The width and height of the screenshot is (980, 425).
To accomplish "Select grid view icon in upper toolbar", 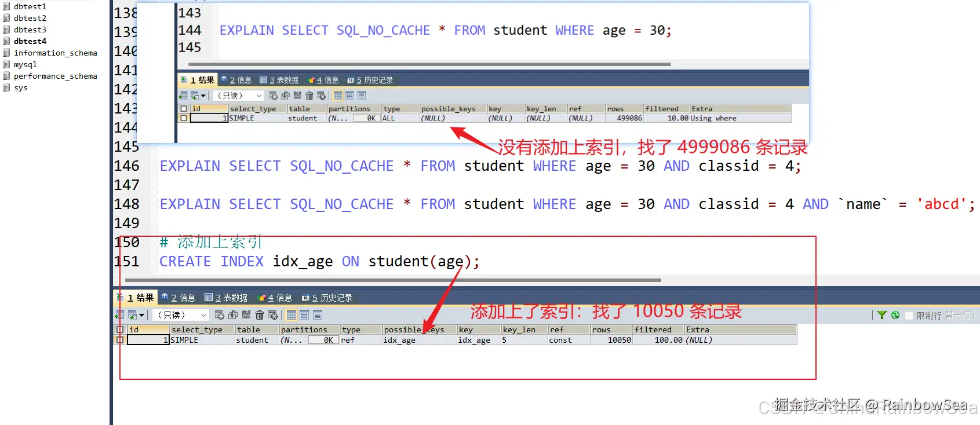I will coord(338,96).
